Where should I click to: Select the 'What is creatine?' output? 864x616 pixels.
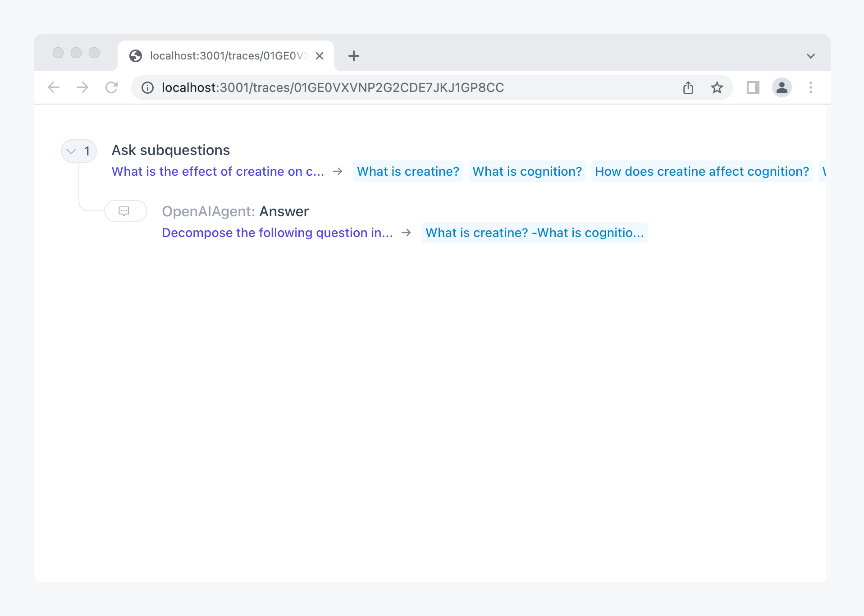[408, 171]
